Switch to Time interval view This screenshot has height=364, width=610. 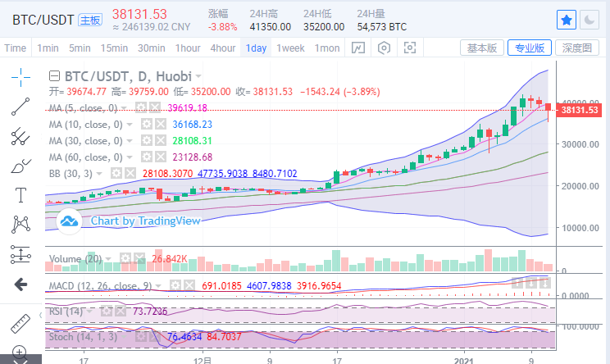coord(16,48)
